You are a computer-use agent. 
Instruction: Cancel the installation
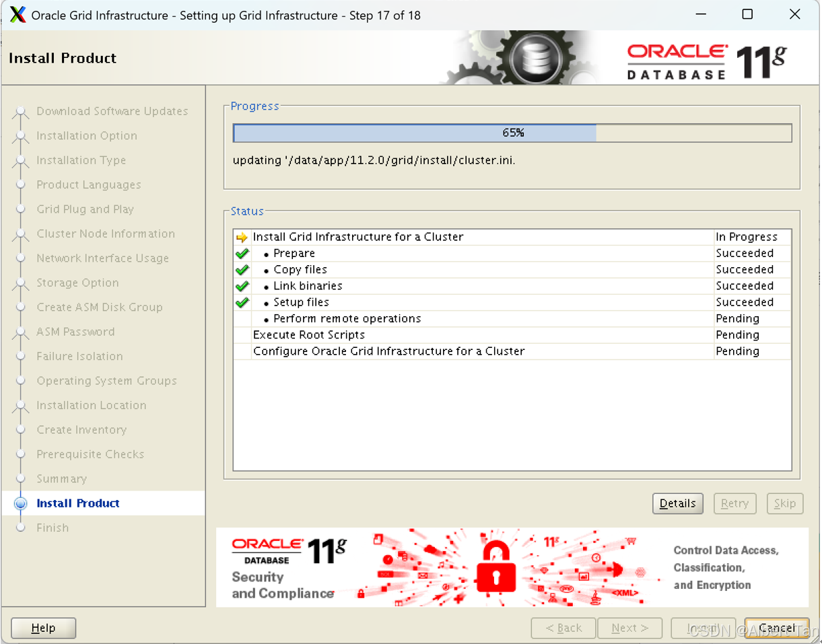pos(777,628)
